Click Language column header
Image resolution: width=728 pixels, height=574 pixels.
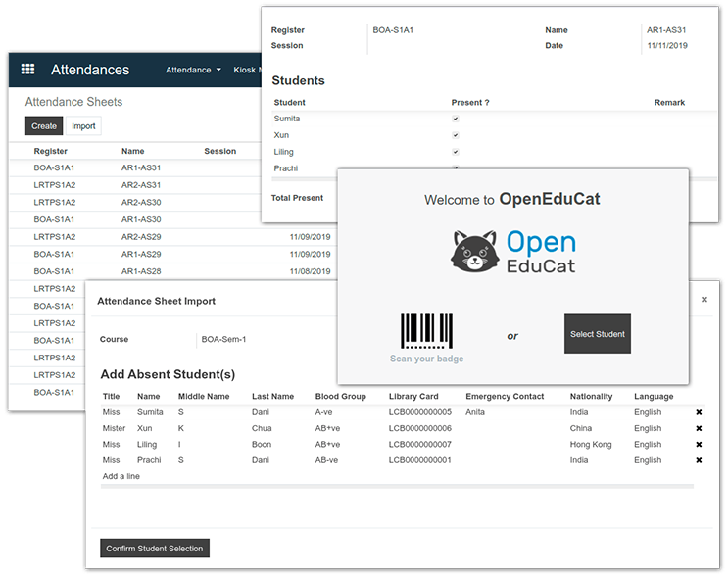[654, 397]
